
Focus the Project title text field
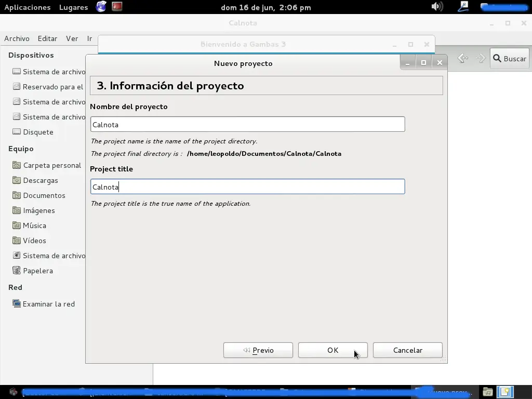(x=248, y=187)
